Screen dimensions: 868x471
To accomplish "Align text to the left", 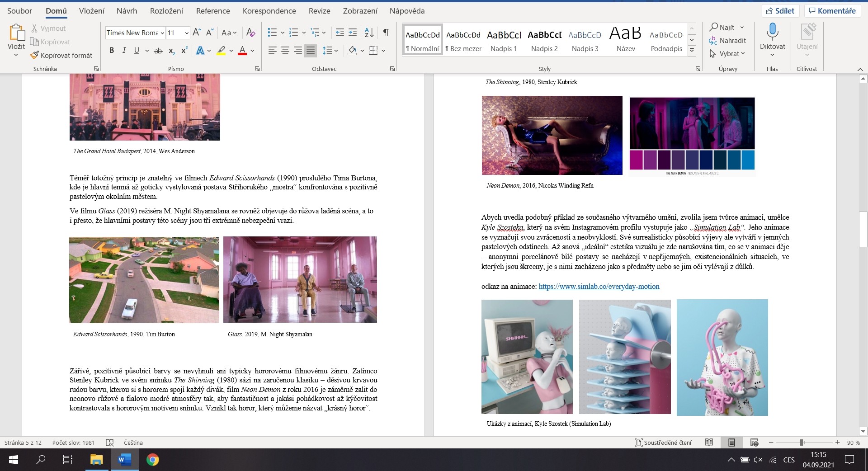I will [272, 51].
